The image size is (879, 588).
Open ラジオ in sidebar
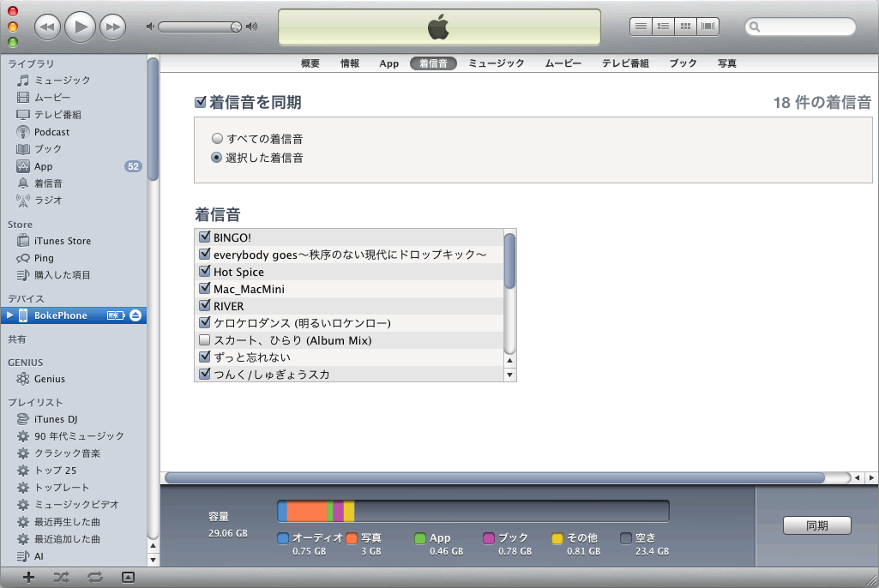[x=48, y=200]
